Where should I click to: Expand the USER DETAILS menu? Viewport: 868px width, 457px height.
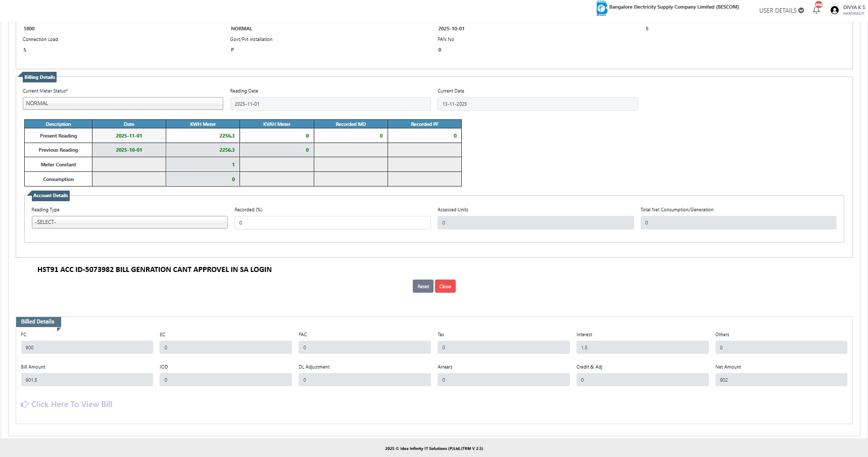pyautogui.click(x=781, y=10)
